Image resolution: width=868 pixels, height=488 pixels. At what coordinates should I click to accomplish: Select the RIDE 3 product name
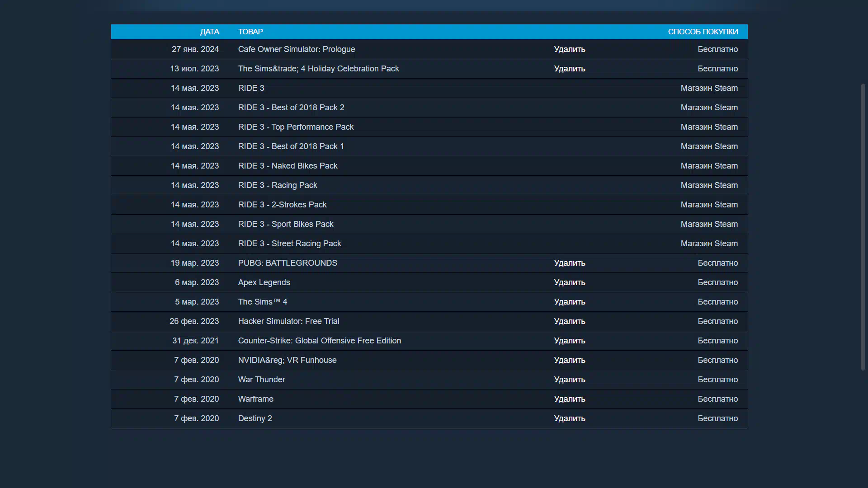tap(251, 88)
